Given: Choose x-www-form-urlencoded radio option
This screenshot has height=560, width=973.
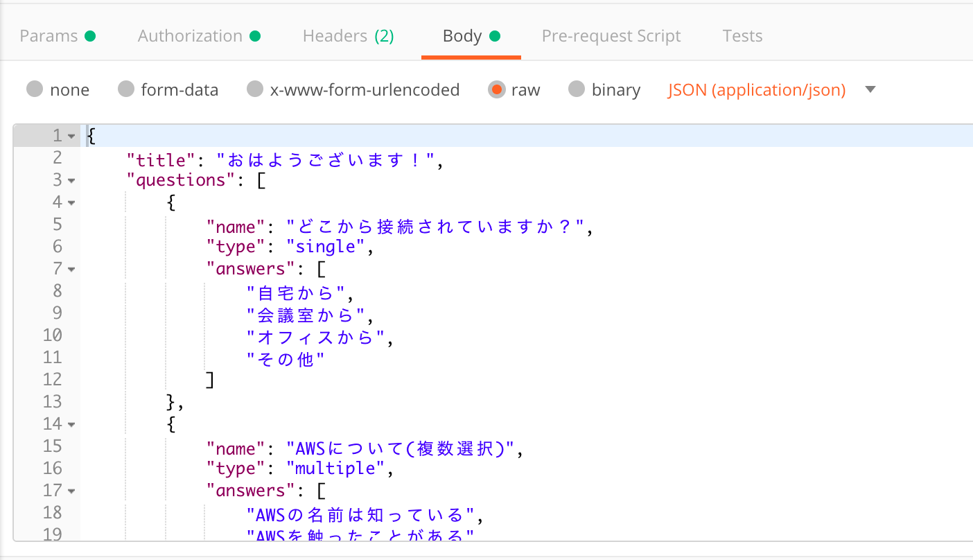Looking at the screenshot, I should click(255, 89).
